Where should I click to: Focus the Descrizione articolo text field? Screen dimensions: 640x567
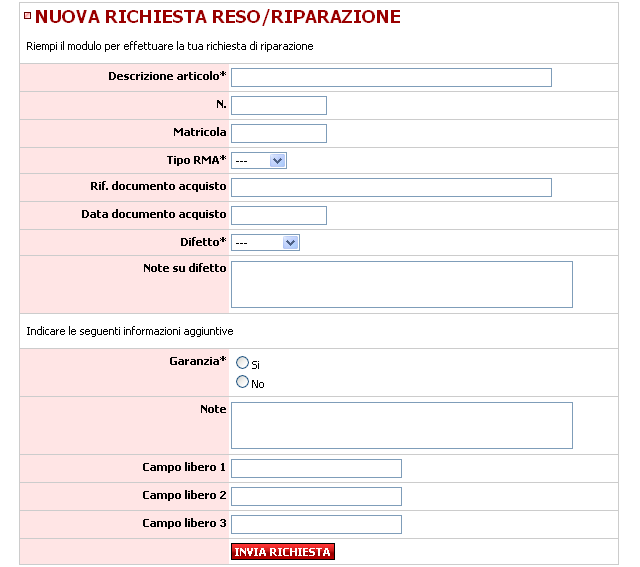(391, 78)
